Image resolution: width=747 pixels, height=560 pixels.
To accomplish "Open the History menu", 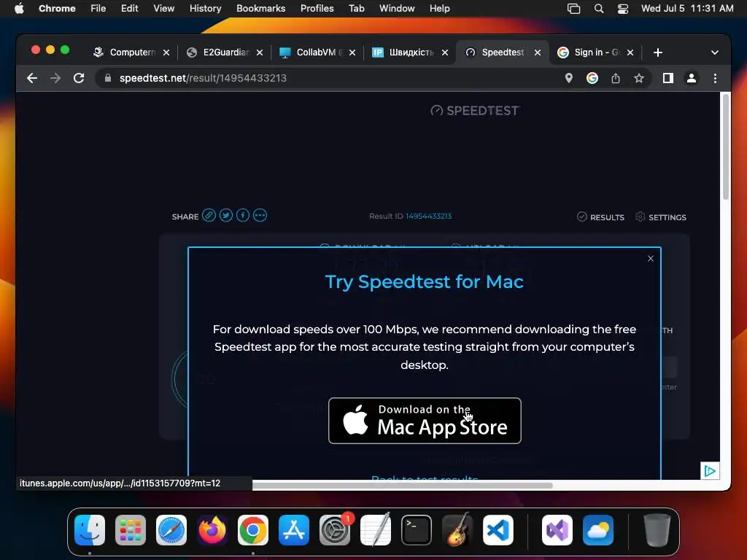I will [x=205, y=9].
